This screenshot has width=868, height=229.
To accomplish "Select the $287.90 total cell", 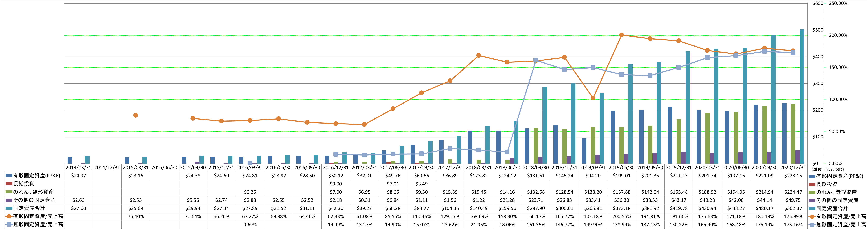I will tap(536, 208).
